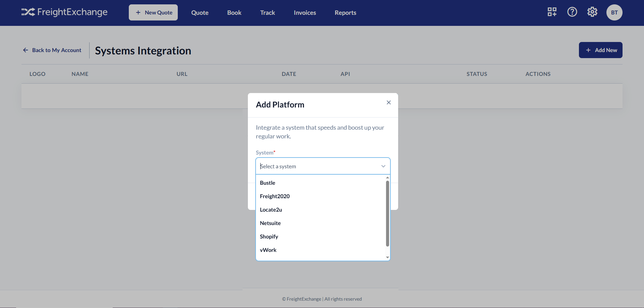Viewport: 644px width, 308px height.
Task: Select Shopify from the system list
Action: point(321,236)
